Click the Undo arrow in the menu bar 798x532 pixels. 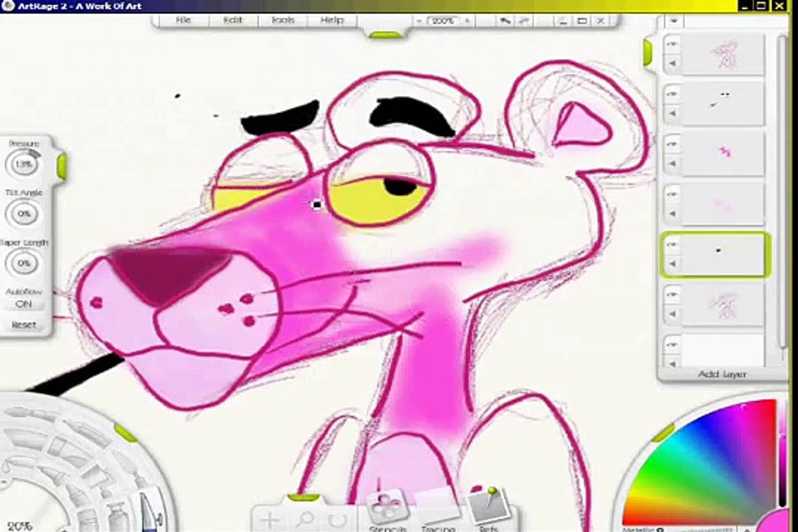(505, 21)
